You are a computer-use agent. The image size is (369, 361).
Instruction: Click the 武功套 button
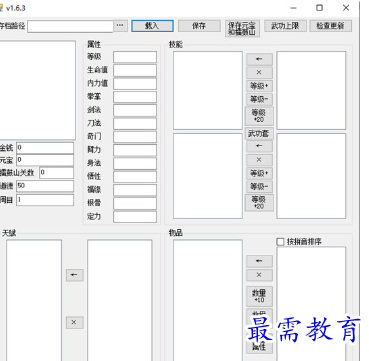[259, 134]
